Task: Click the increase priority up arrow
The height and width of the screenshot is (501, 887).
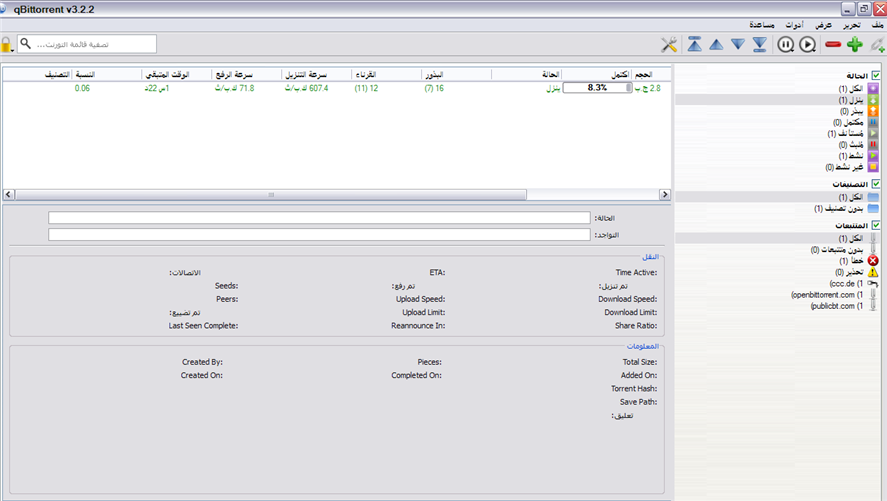Action: coord(716,45)
